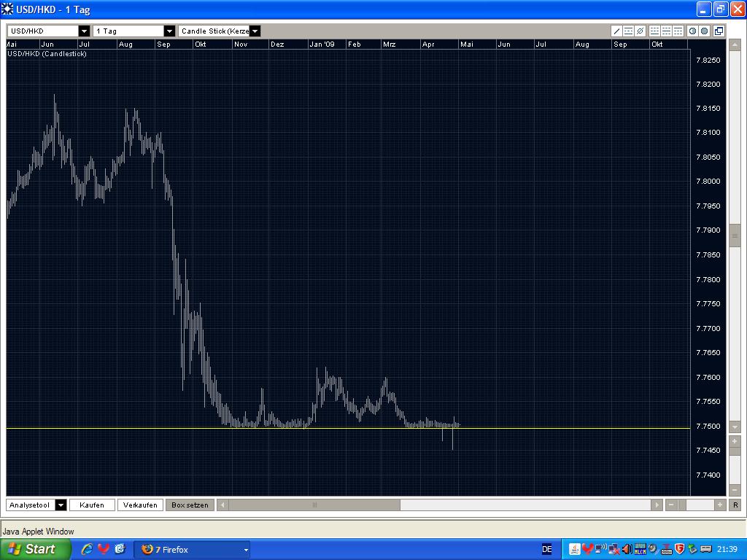The width and height of the screenshot is (747, 560).
Task: Open the Candle Stick chart type dropdown arrow
Action: 255,31
